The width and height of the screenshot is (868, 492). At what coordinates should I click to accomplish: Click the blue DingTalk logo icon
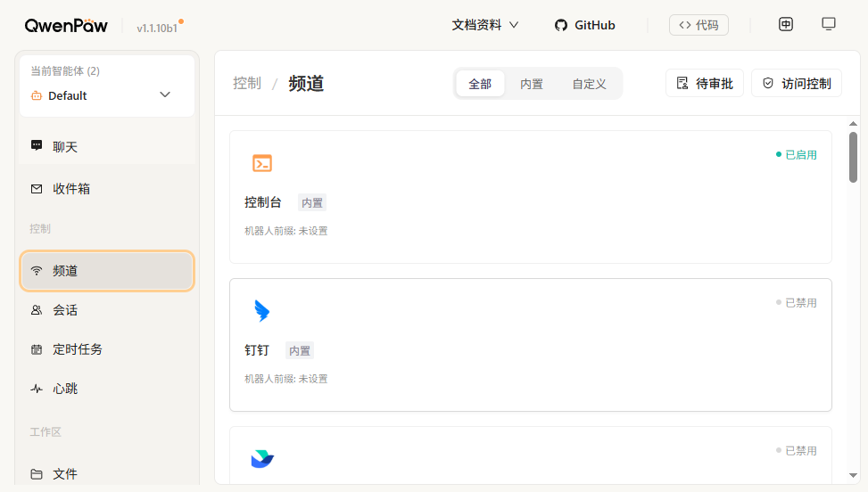[262, 311]
